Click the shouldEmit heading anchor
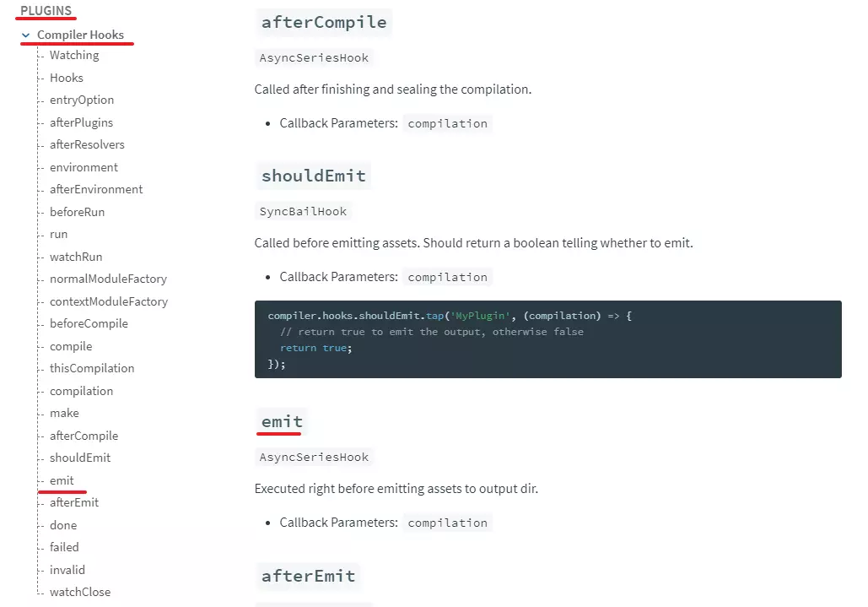The width and height of the screenshot is (868, 607). (x=313, y=176)
